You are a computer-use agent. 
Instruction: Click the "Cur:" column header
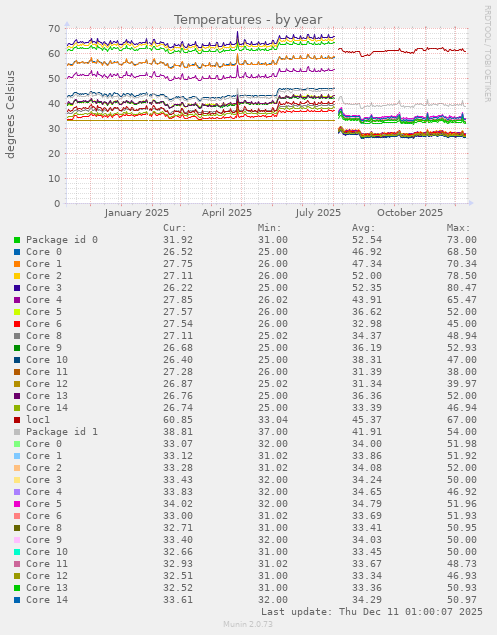(175, 228)
